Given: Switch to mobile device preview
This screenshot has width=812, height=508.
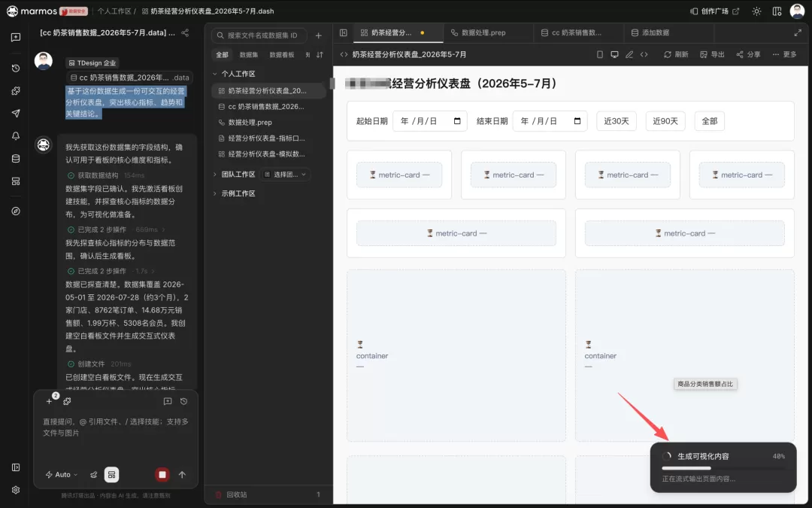Looking at the screenshot, I should (x=600, y=54).
